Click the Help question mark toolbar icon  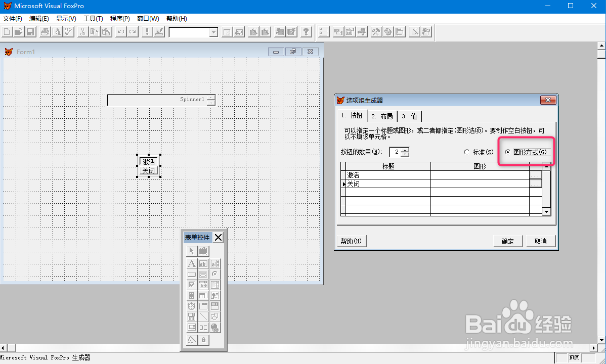pos(306,32)
